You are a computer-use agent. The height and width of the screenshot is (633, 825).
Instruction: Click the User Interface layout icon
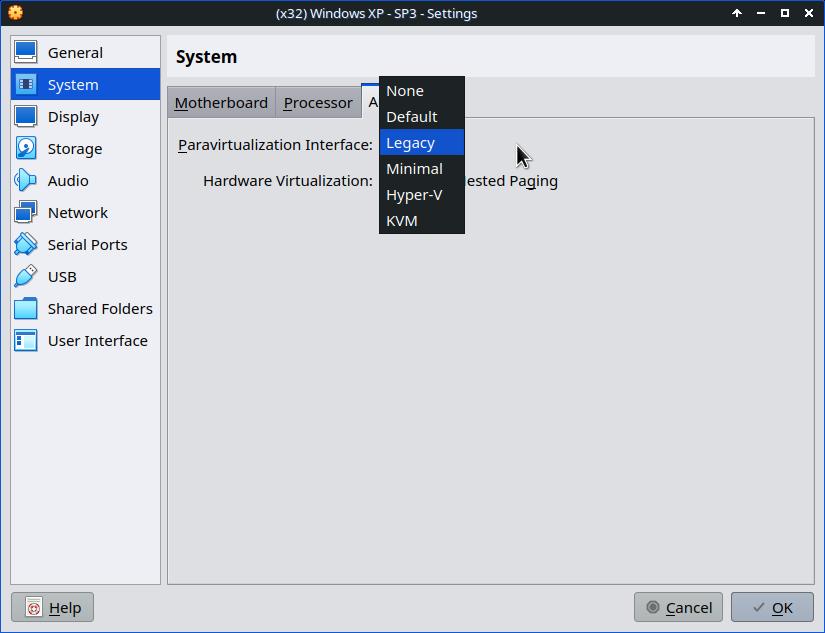pyautogui.click(x=26, y=341)
